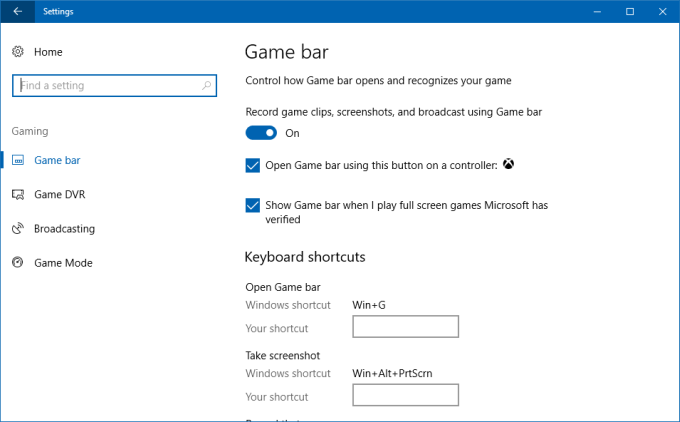Click the Keyboard shortcuts heading
The width and height of the screenshot is (680, 422).
[x=305, y=257]
